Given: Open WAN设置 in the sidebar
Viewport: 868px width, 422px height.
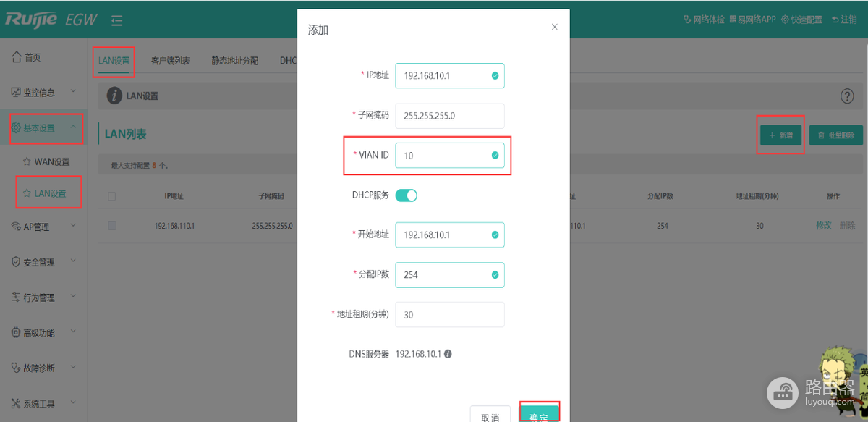Looking at the screenshot, I should click(46, 161).
